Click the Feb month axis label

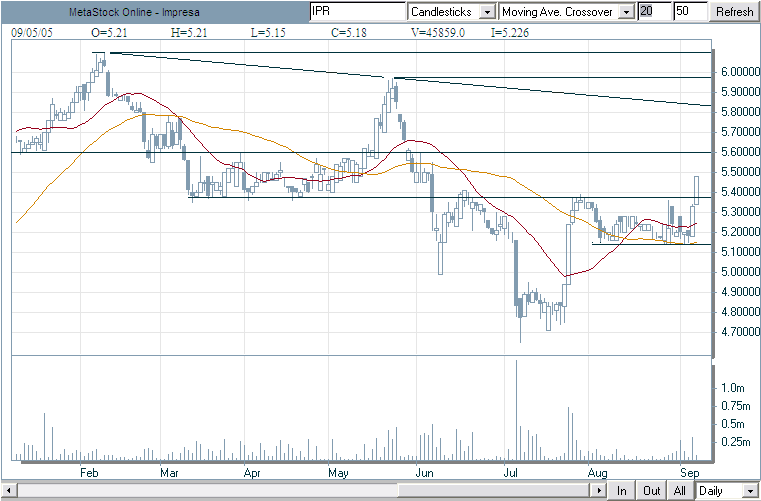pyautogui.click(x=89, y=472)
